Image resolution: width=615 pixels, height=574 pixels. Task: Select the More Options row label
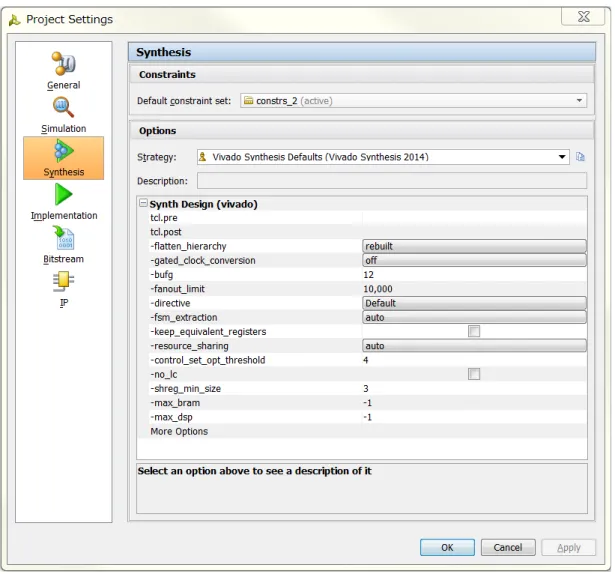tap(179, 431)
